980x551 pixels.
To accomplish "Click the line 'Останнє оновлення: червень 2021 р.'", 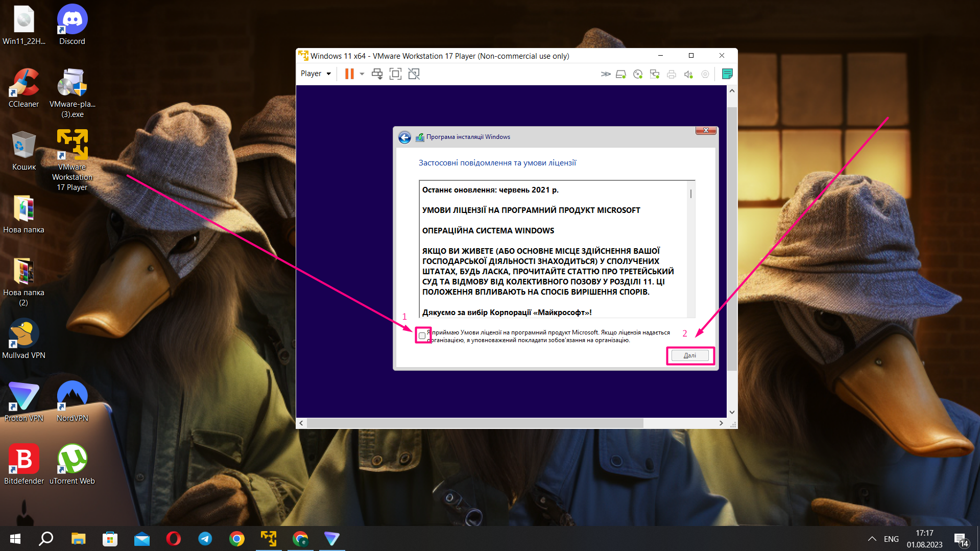I will pyautogui.click(x=490, y=190).
